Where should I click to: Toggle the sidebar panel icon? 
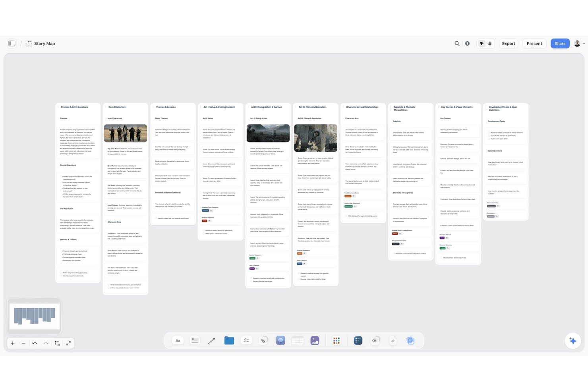pos(12,44)
